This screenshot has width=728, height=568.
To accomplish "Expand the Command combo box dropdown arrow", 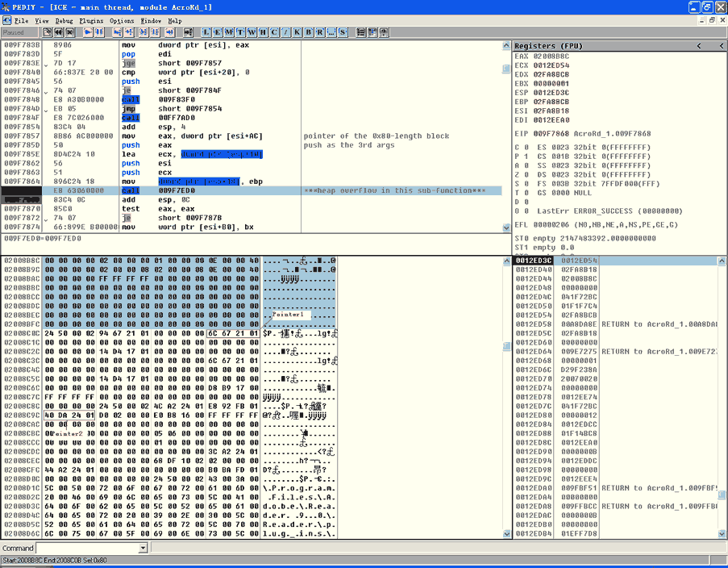I will point(143,549).
